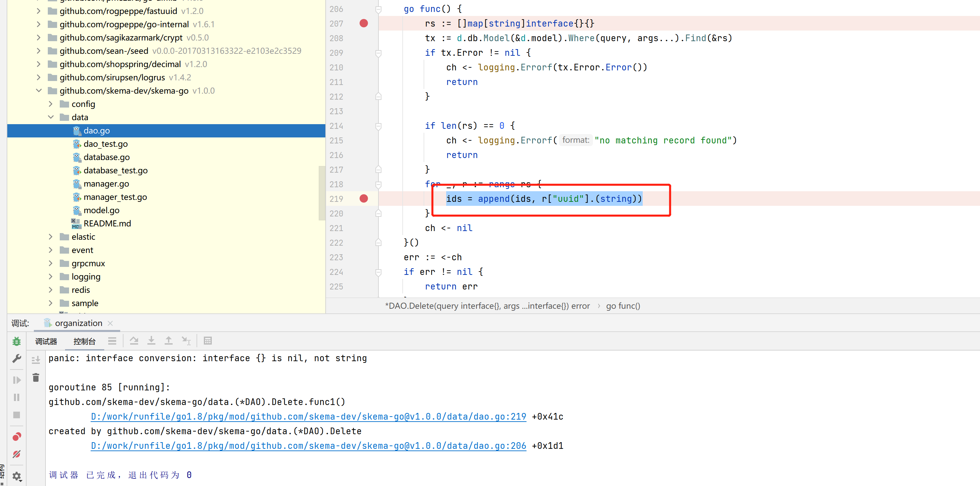980x486 pixels.
Task: Switch to the 控制台 tab
Action: [84, 341]
